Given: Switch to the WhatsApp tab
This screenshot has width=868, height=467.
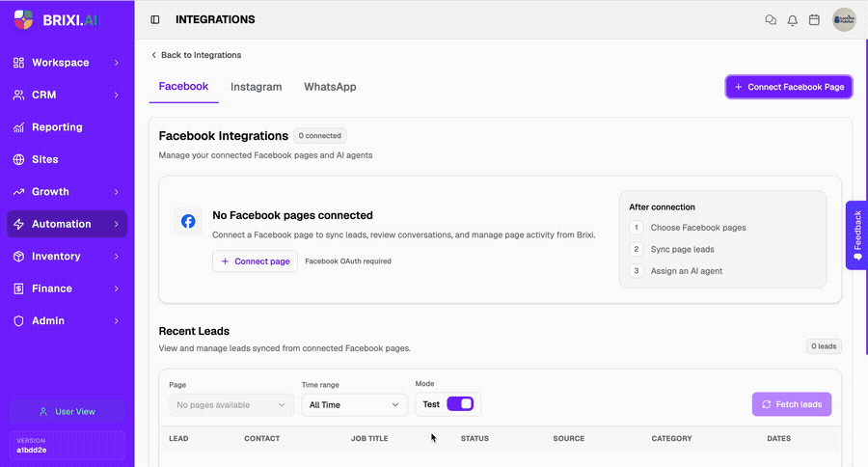Looking at the screenshot, I should [x=330, y=87].
